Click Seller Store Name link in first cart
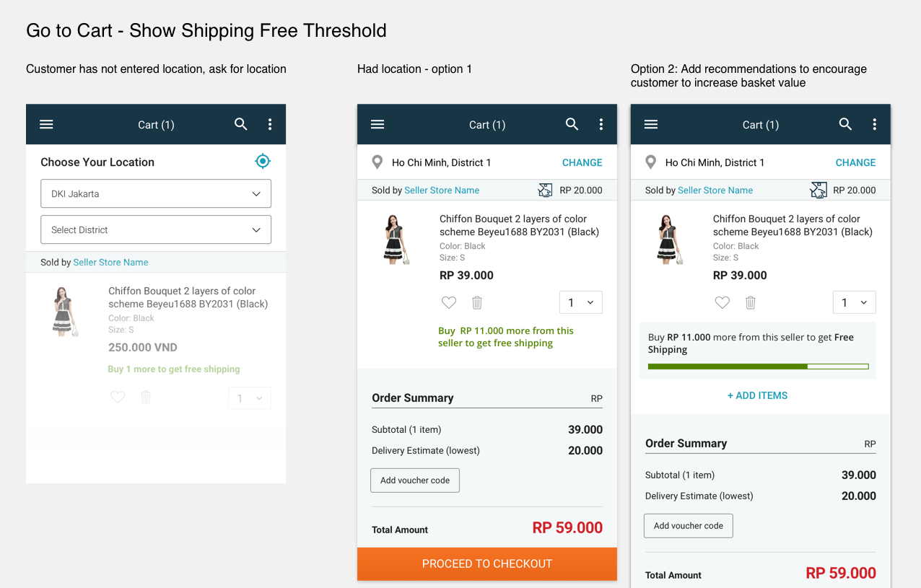The height and width of the screenshot is (588, 921). (x=110, y=262)
